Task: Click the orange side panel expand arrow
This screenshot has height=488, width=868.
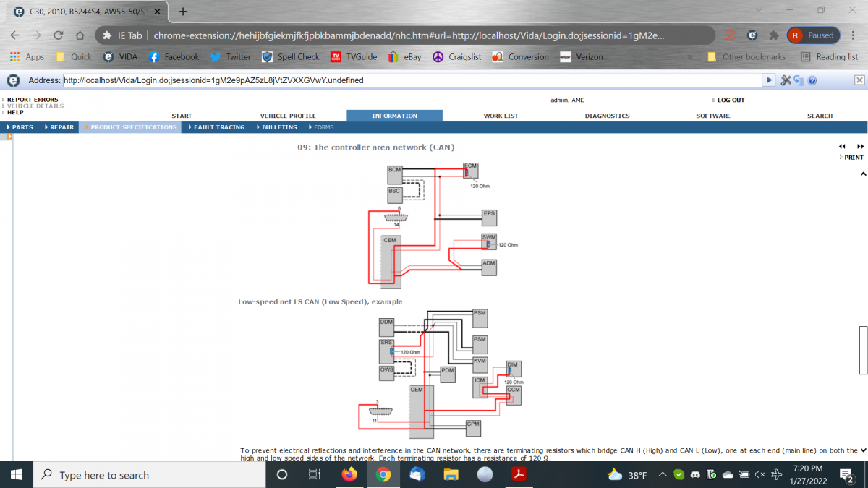Action: [x=10, y=137]
